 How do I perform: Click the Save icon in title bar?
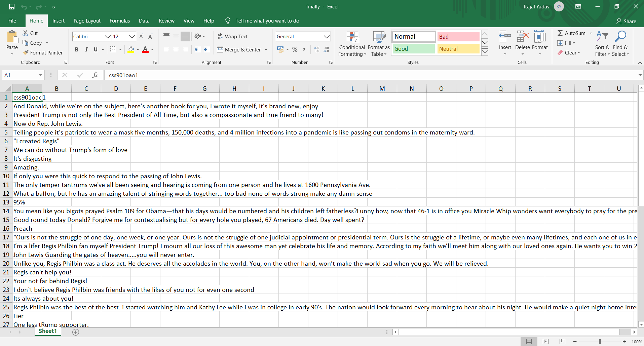tap(12, 6)
